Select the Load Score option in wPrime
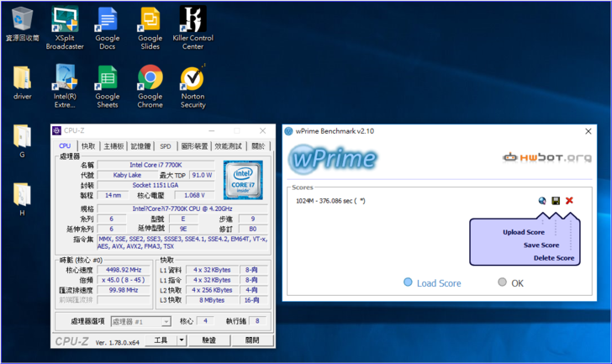This screenshot has width=612, height=364. tap(409, 282)
